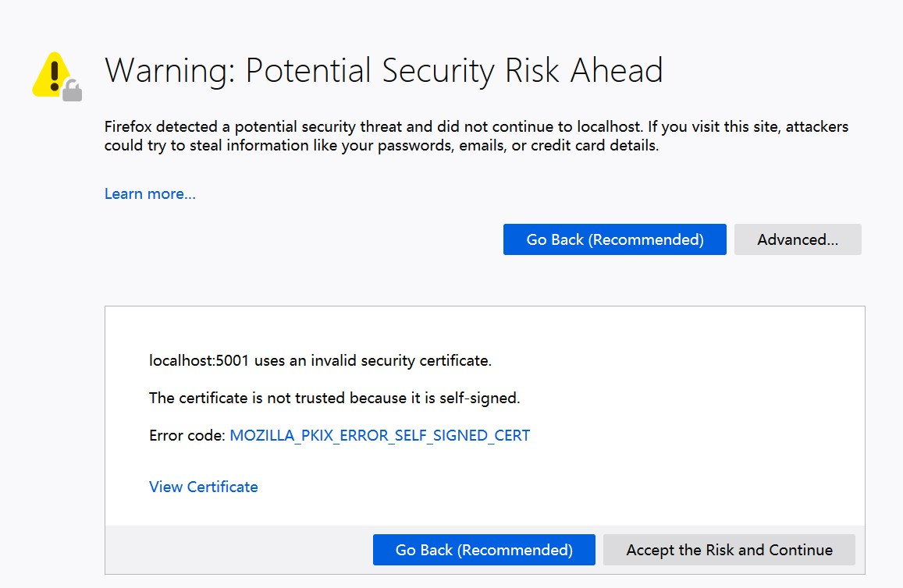Click the 'Firefox detected a potential security threat' paragraph
The width and height of the screenshot is (903, 588).
coord(476,136)
